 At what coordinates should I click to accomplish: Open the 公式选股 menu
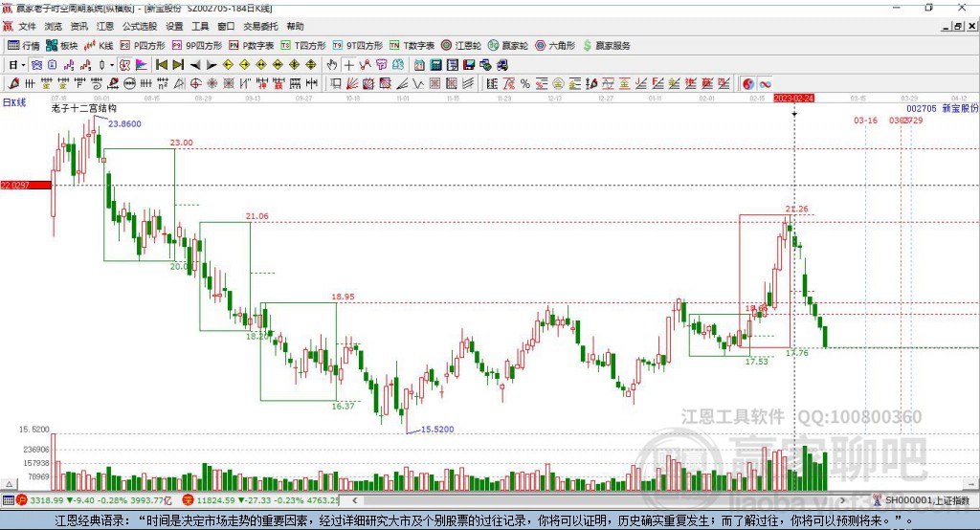point(140,26)
